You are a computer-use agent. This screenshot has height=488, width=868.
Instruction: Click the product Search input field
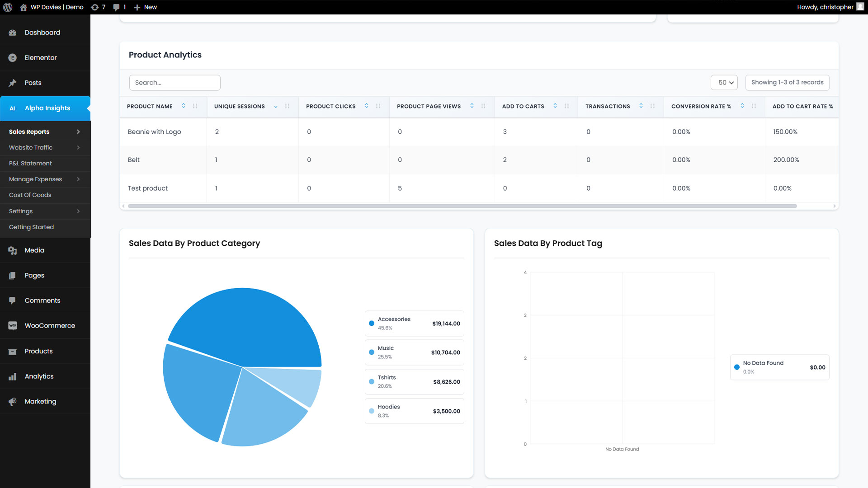(175, 83)
